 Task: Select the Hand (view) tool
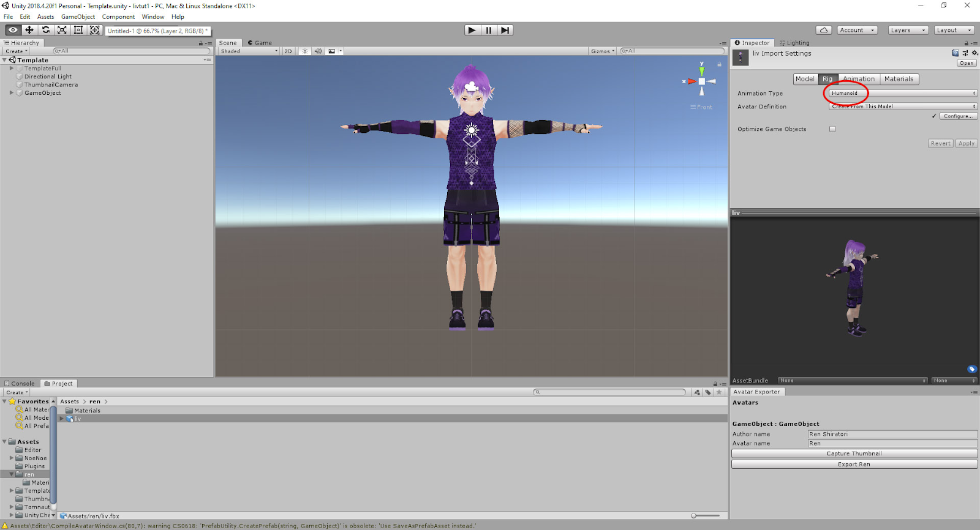pyautogui.click(x=13, y=30)
